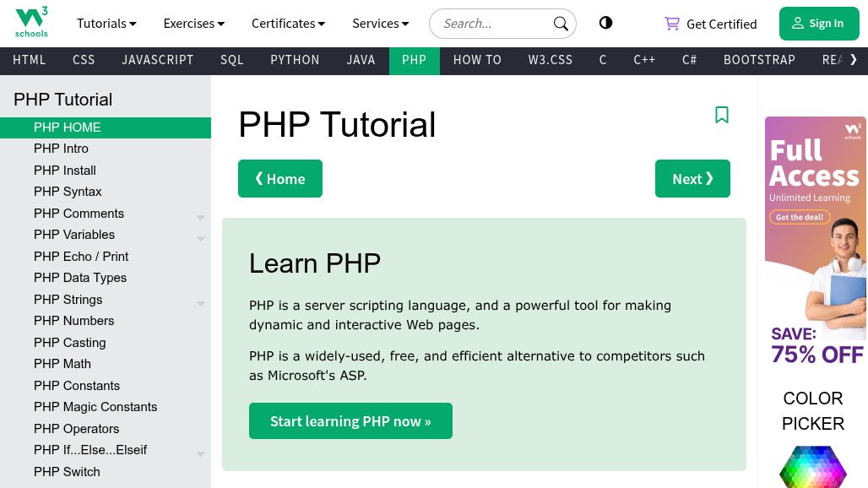Click the shopping cart icon
This screenshot has width=868, height=488.
(672, 24)
